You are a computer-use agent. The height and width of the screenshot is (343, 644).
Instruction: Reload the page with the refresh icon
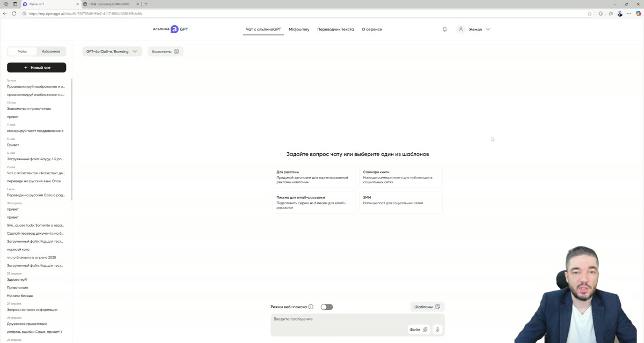[x=14, y=13]
